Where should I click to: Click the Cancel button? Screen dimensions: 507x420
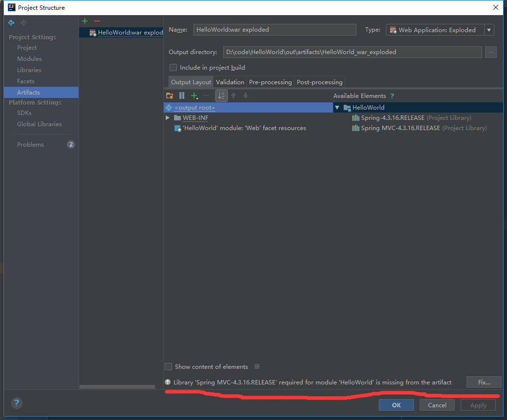click(437, 405)
